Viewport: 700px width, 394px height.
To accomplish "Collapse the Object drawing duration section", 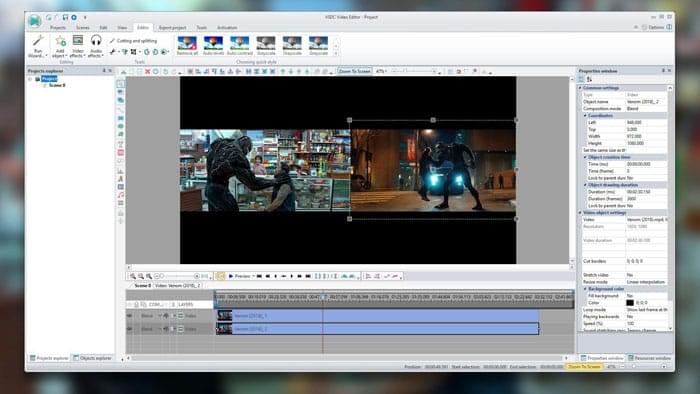I will (x=585, y=185).
